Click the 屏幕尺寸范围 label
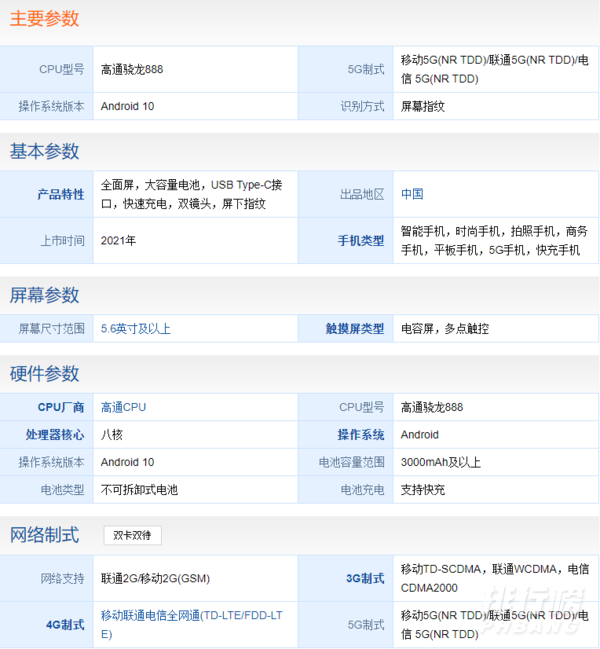This screenshot has width=600, height=649. 52,329
